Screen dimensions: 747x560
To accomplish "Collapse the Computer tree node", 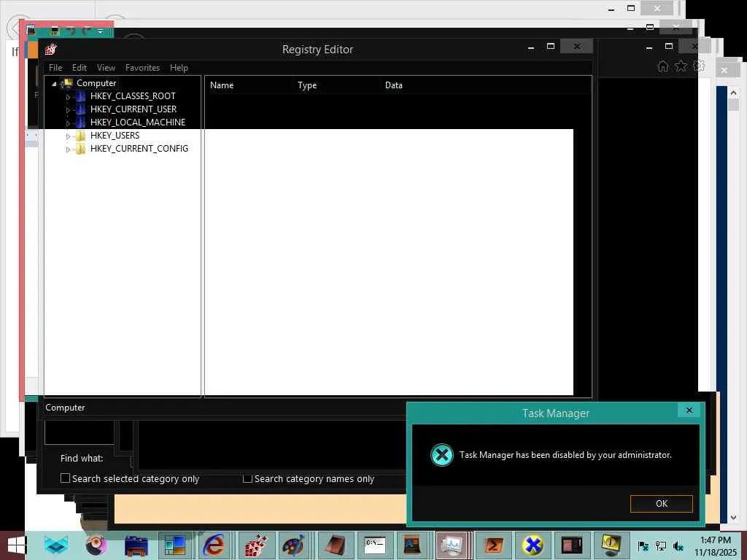I will pos(54,84).
